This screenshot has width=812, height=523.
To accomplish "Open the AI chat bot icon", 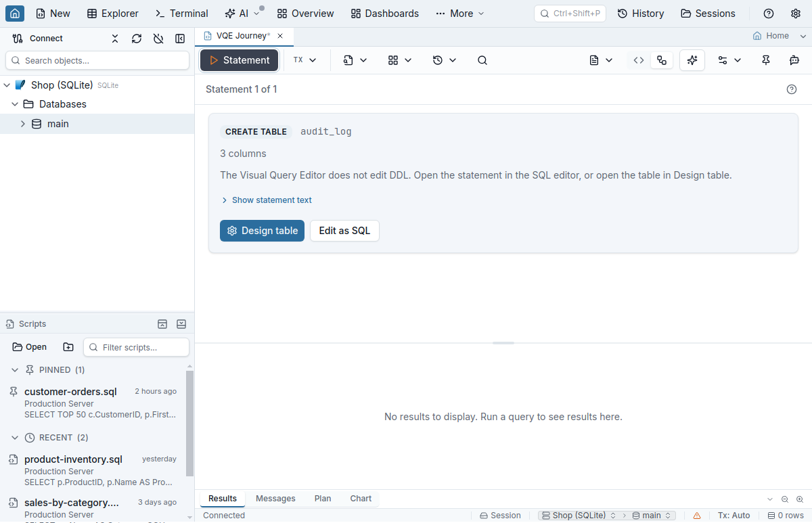I will (x=794, y=60).
